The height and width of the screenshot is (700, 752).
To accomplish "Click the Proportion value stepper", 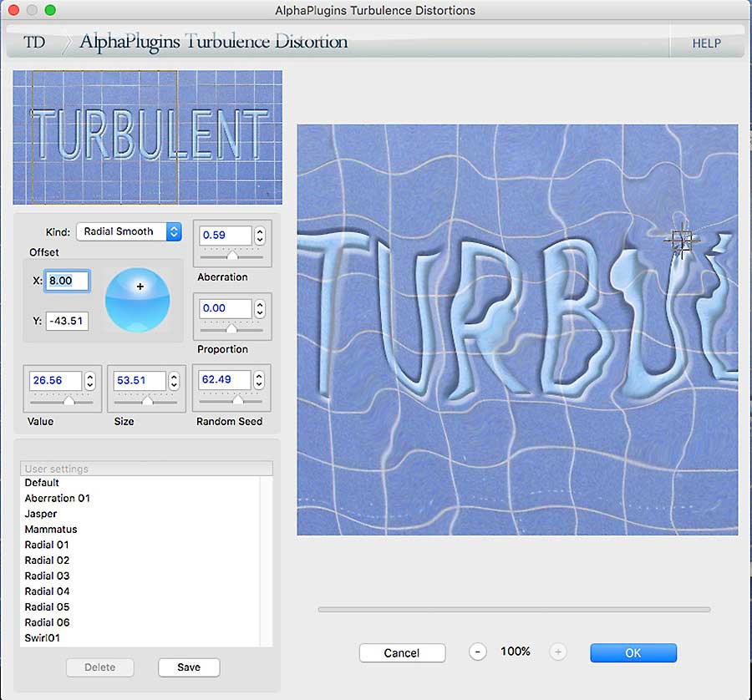I will click(259, 308).
